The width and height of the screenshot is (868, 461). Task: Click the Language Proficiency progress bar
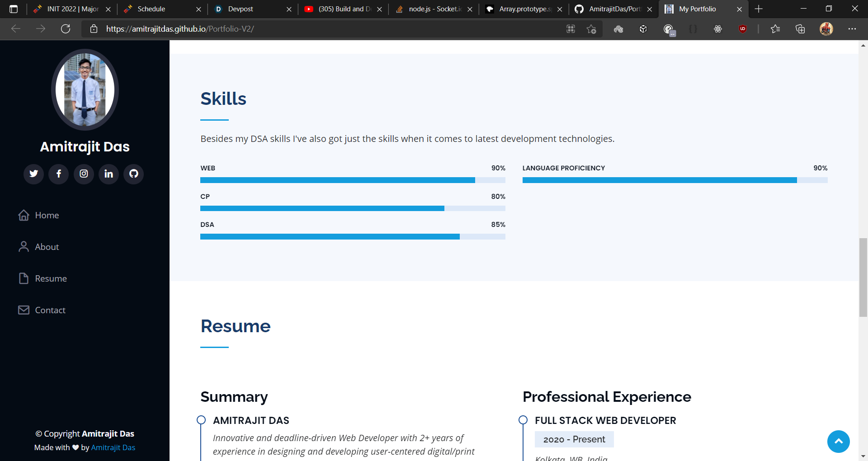point(675,180)
